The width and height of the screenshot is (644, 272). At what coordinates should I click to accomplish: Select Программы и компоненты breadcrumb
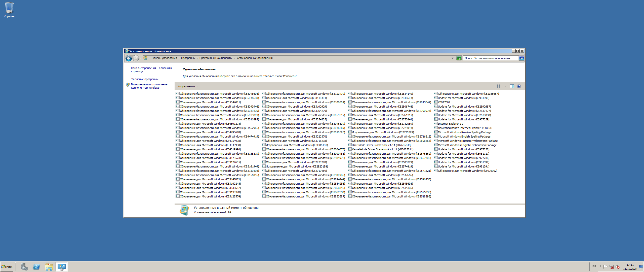216,58
